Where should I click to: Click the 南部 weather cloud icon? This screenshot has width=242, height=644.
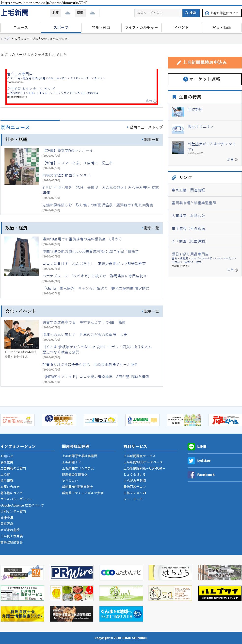point(92,13)
